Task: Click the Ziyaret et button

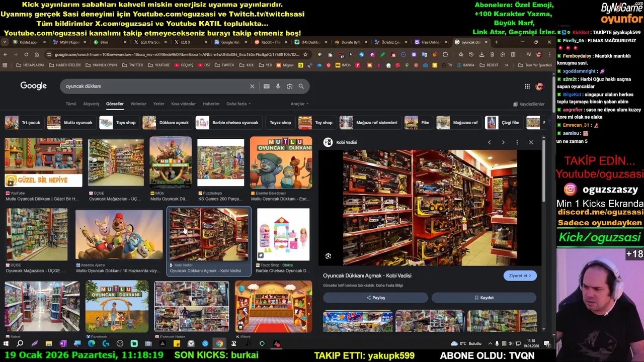Action: (520, 276)
